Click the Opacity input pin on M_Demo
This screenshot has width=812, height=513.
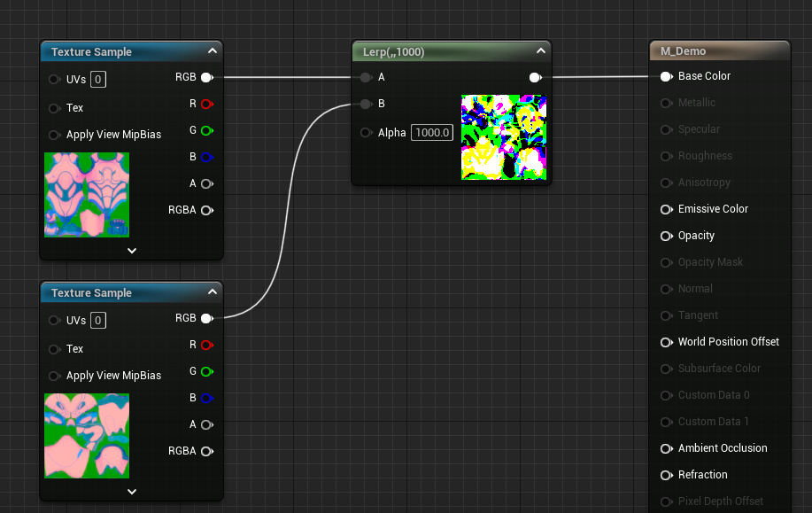pyautogui.click(x=666, y=236)
